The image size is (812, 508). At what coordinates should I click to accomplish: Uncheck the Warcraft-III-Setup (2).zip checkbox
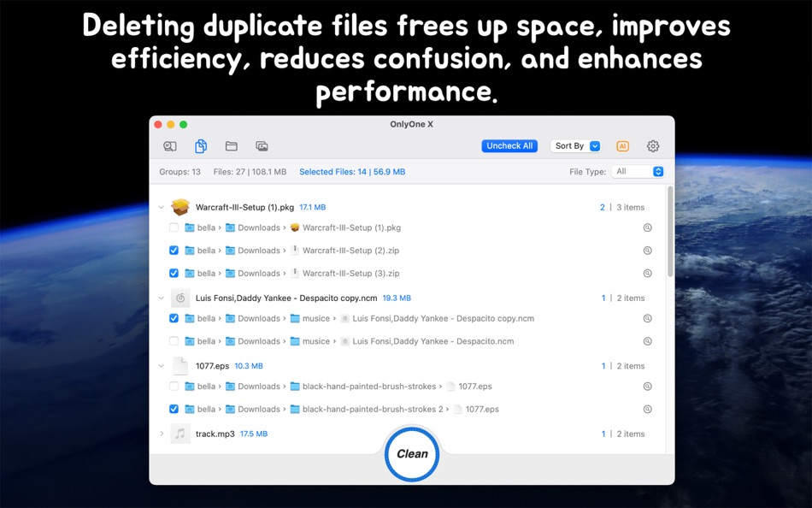click(x=174, y=251)
